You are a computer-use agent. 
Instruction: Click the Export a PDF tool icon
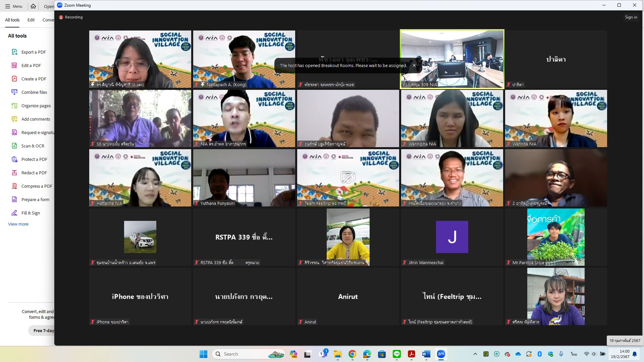coord(14,52)
